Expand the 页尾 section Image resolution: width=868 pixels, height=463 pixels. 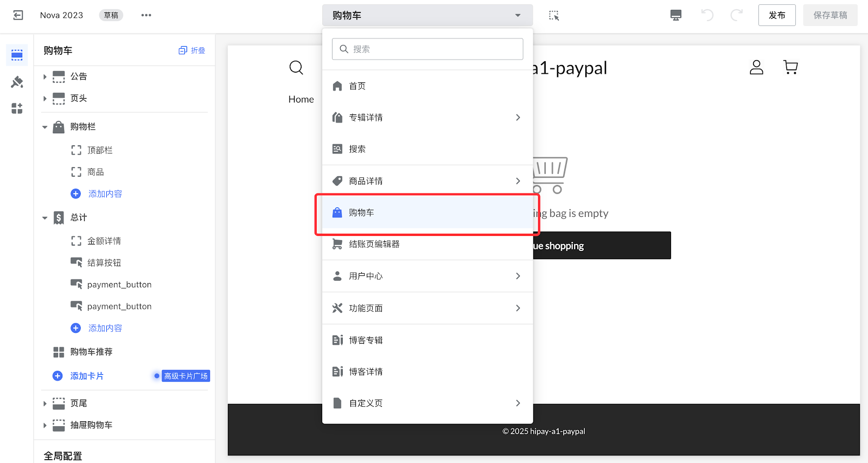[45, 403]
